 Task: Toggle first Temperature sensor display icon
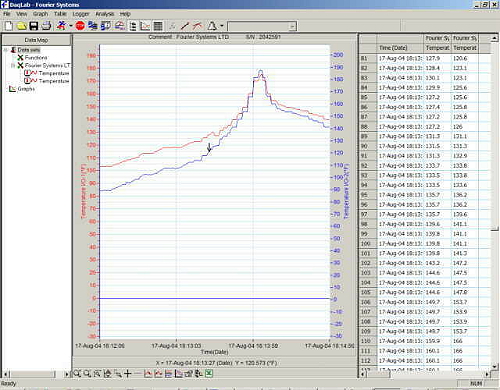click(x=31, y=73)
